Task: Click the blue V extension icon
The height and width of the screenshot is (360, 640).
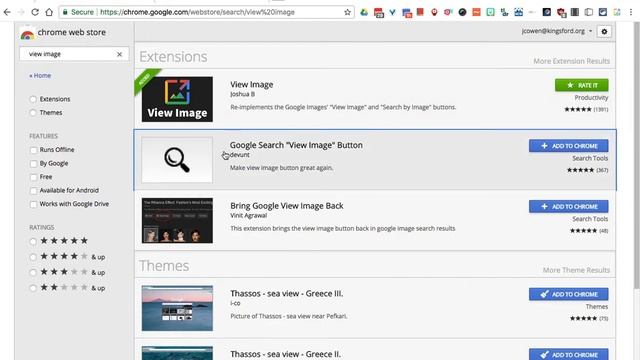Action: (x=392, y=12)
